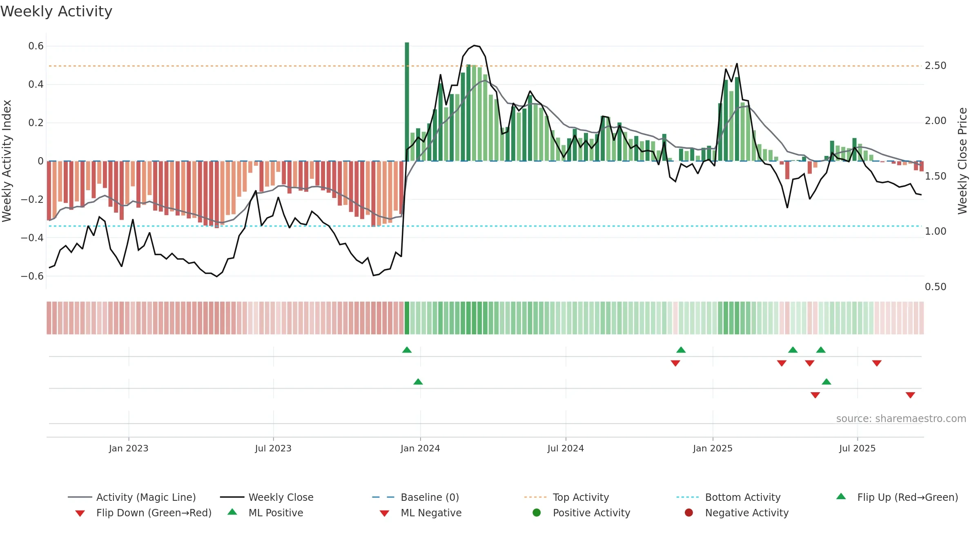The height and width of the screenshot is (551, 980).
Task: Click the 2.00 price axis tick
Action: (x=935, y=121)
